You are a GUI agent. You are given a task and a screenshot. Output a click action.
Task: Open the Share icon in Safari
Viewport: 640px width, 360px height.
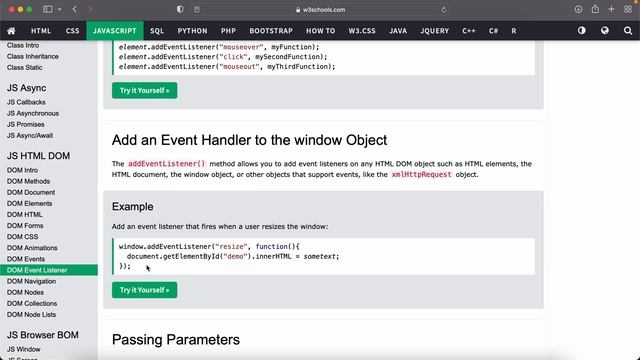click(595, 9)
